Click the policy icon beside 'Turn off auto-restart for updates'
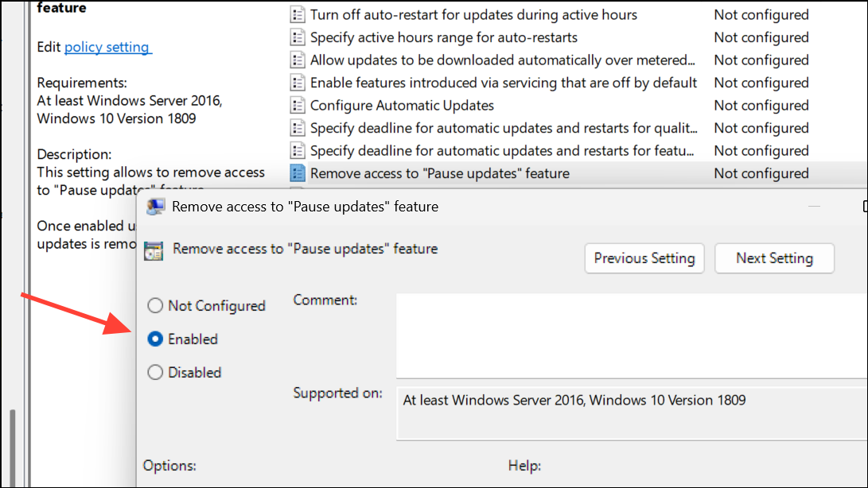This screenshot has height=488, width=868. click(298, 14)
